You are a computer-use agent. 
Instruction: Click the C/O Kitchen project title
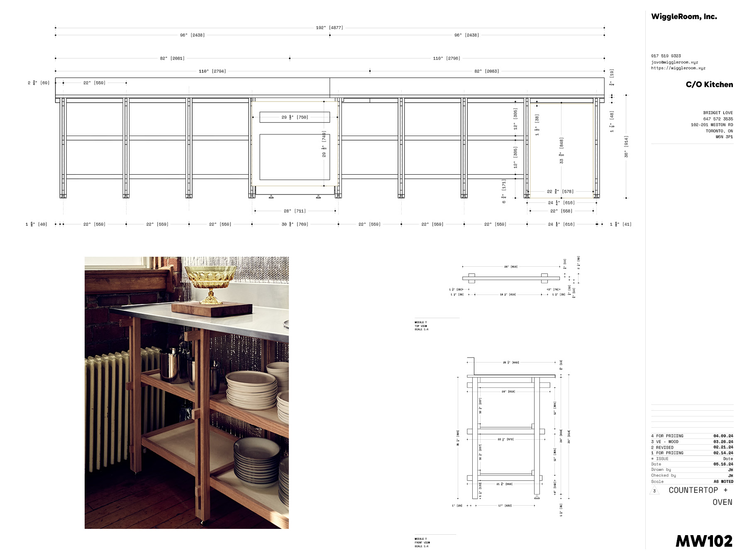(x=709, y=85)
